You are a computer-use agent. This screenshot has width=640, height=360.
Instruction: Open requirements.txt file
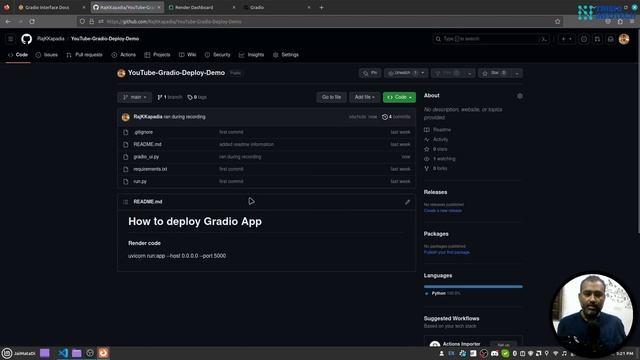click(x=150, y=169)
